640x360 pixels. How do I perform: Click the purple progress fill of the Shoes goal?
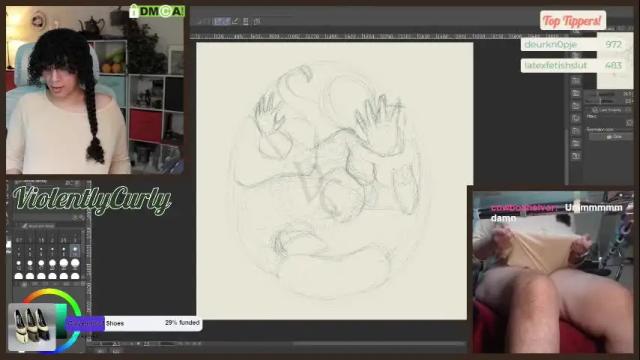pyautogui.click(x=85, y=323)
